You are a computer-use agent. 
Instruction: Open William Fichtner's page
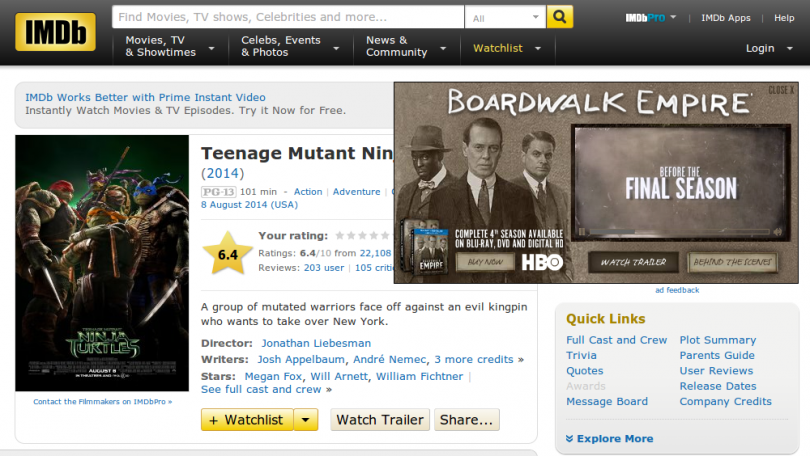(419, 376)
